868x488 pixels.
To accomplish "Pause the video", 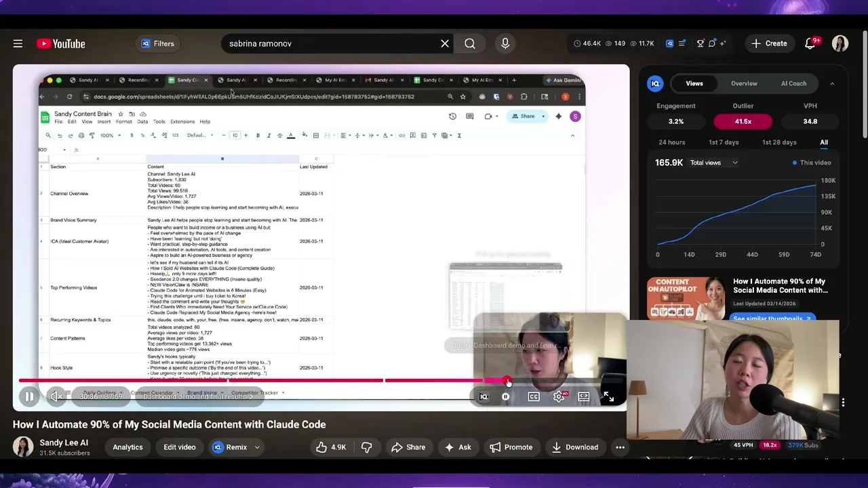I will [30, 397].
